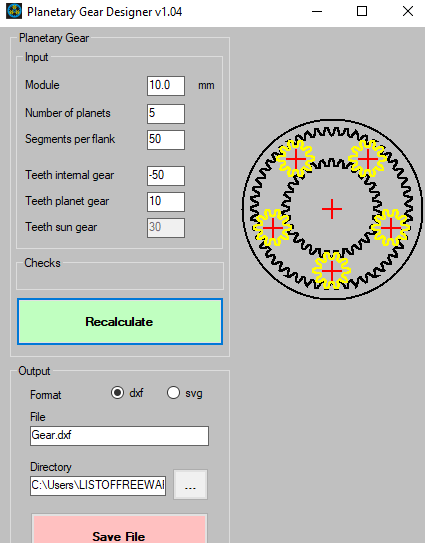Click the Teeth planet gear label
Viewport: 425px width, 543px height.
coord(67,201)
